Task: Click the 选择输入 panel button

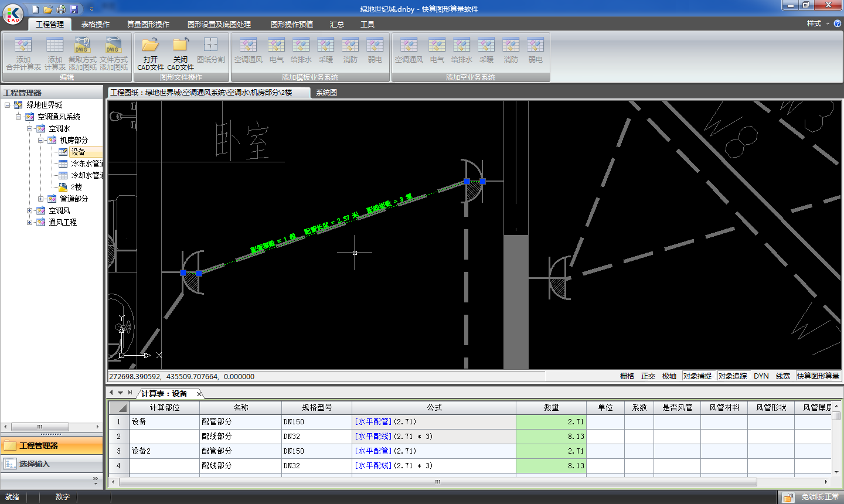Action: 52,464
